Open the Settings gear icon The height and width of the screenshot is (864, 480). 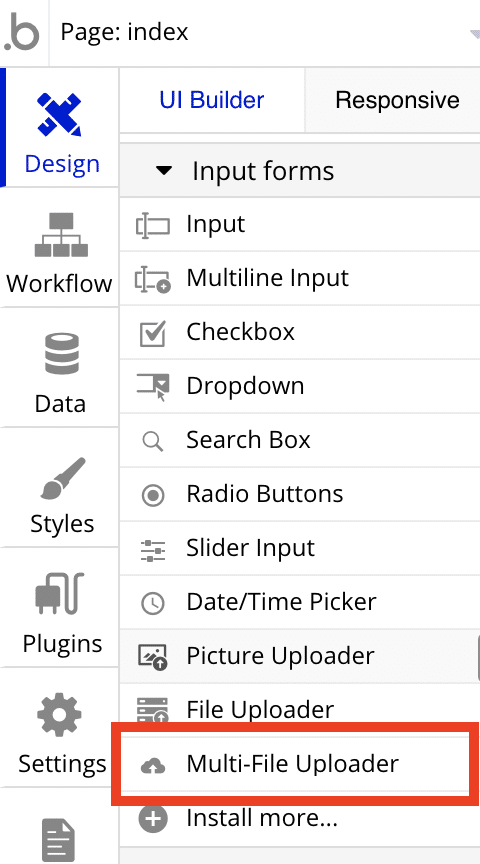click(60, 715)
